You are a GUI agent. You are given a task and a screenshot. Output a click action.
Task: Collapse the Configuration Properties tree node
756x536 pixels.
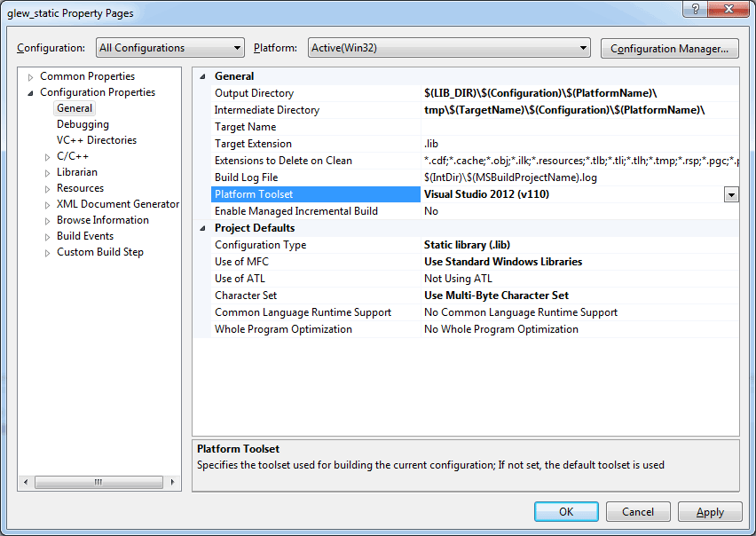point(31,93)
